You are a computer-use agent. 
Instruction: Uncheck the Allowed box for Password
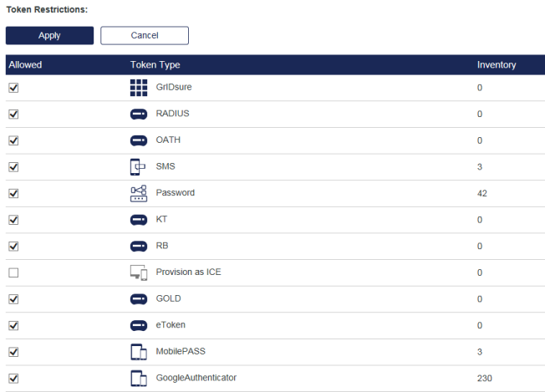13,194
